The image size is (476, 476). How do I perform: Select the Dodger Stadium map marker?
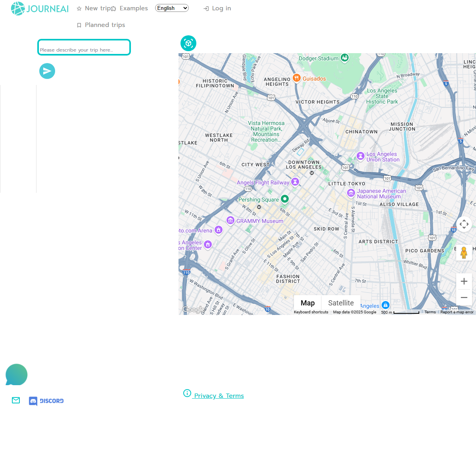(345, 58)
